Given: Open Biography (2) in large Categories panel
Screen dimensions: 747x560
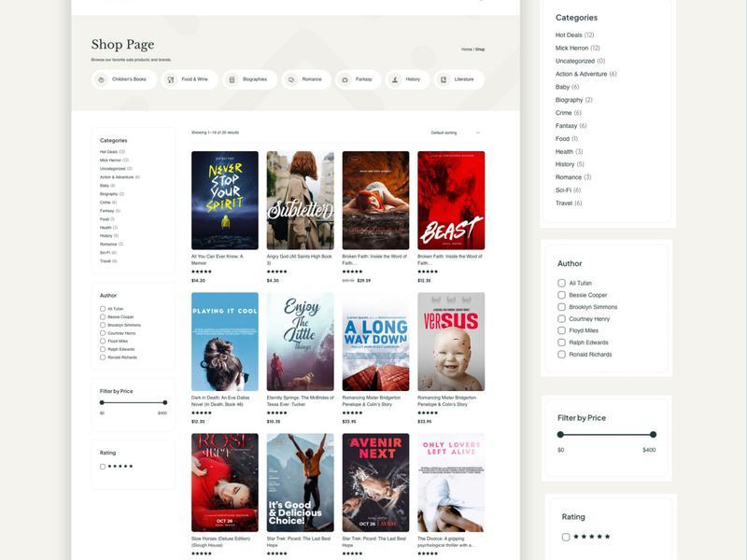Looking at the screenshot, I should click(574, 100).
